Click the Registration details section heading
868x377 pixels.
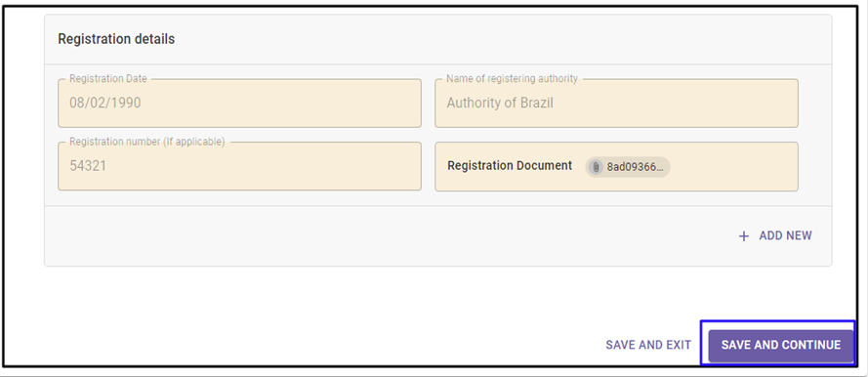(x=116, y=39)
